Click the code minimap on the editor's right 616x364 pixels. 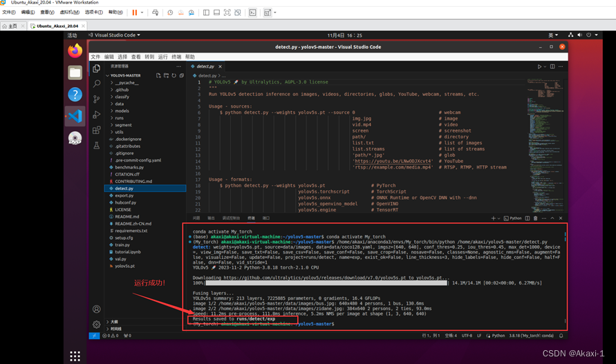546,145
